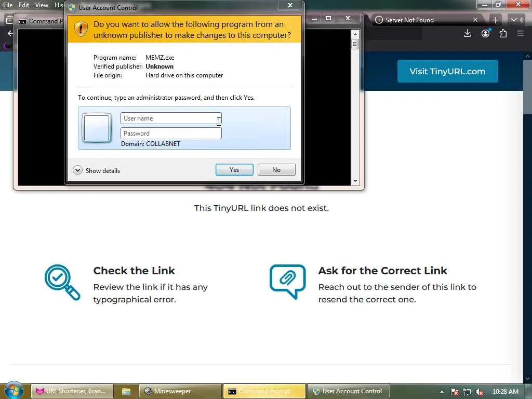532x399 pixels.
Task: Switch to User Account Control taskbar button
Action: [x=348, y=391]
